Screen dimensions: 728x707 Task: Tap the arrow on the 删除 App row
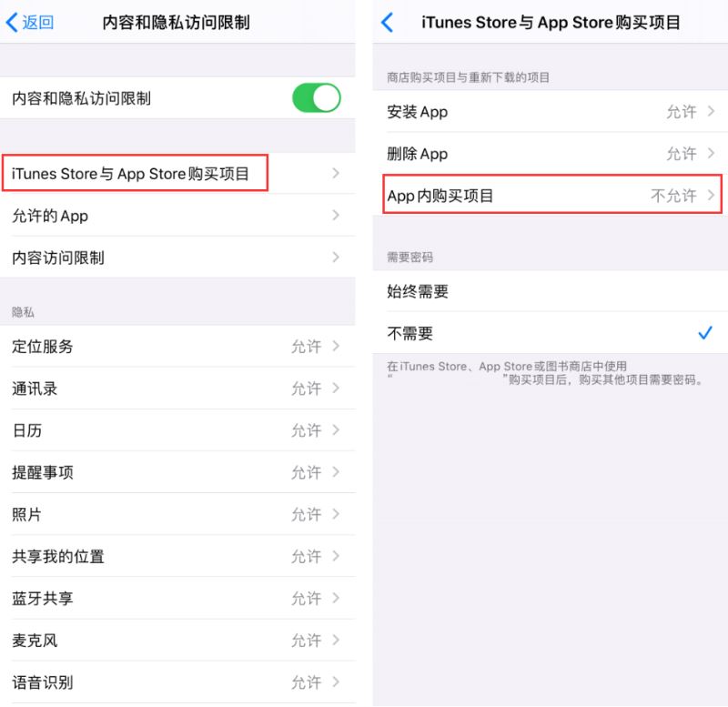pos(711,153)
